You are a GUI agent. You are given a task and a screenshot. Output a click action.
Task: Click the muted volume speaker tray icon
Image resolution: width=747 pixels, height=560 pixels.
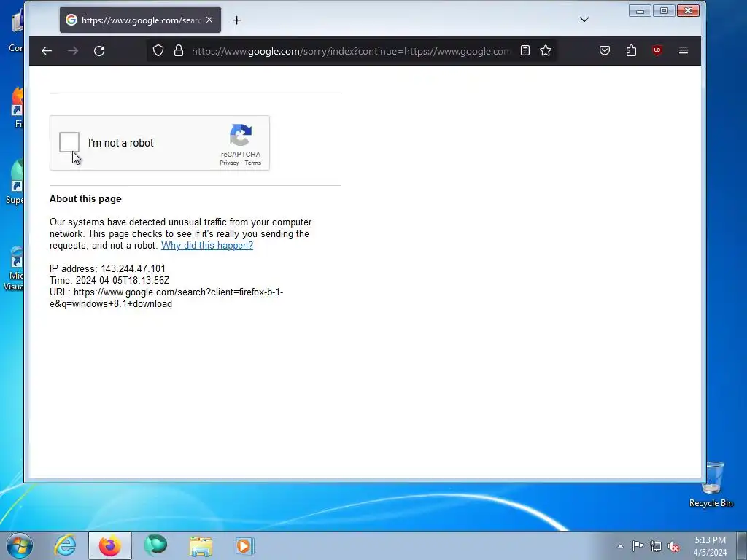point(673,546)
